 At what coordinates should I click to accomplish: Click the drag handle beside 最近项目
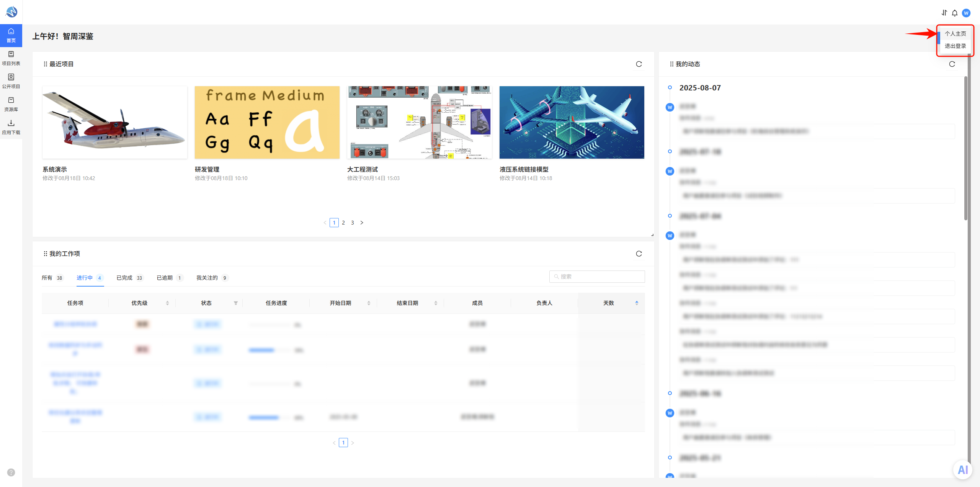coord(46,64)
